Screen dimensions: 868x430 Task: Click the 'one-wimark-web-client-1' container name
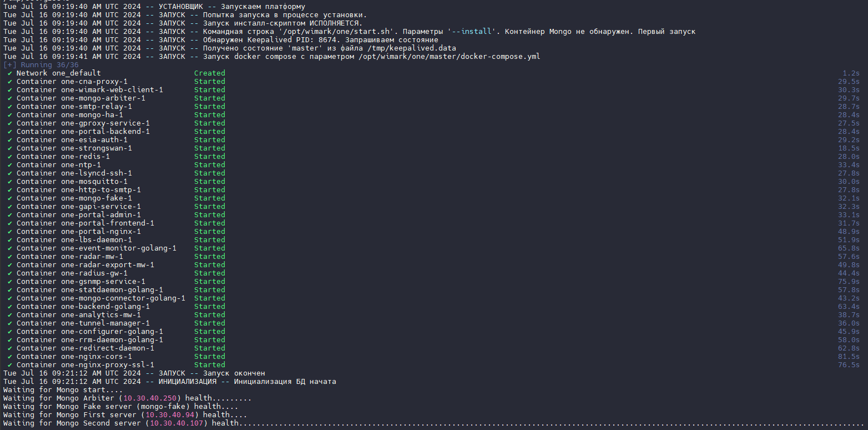pos(112,90)
